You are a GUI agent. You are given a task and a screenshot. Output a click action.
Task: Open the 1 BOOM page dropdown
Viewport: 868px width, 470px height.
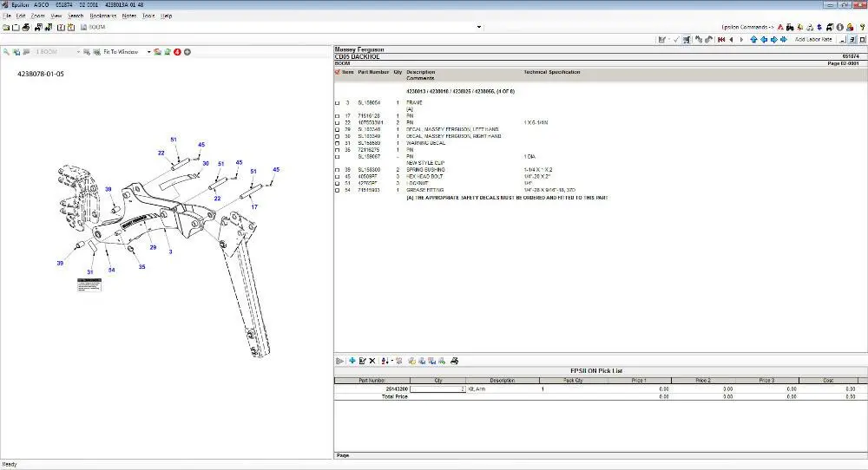tap(78, 52)
